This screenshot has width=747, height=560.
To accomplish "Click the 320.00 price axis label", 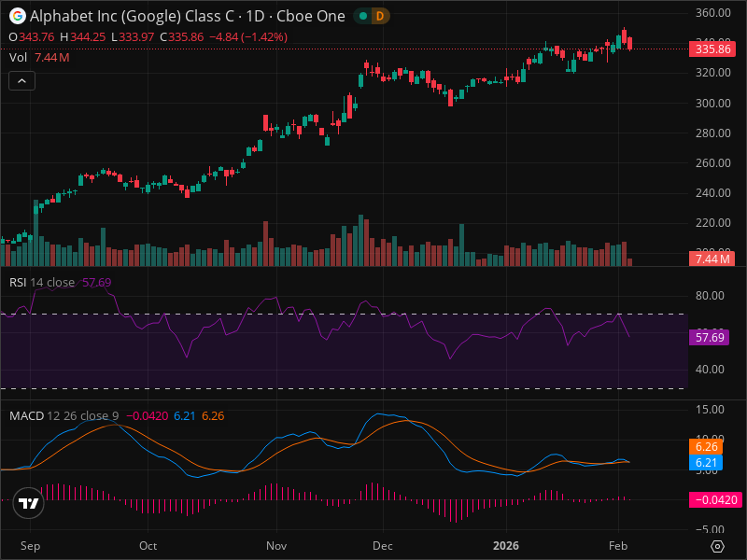I will pyautogui.click(x=713, y=73).
